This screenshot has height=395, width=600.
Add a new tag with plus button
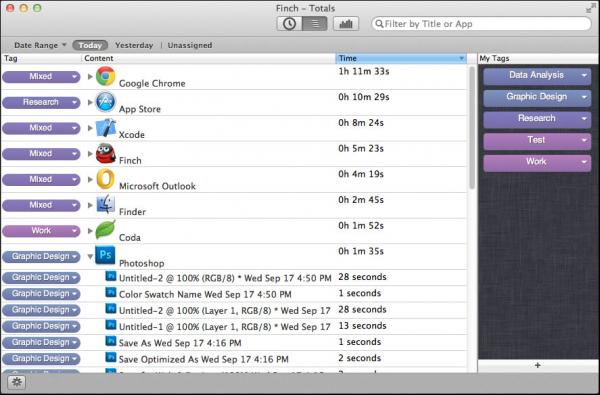(x=538, y=365)
